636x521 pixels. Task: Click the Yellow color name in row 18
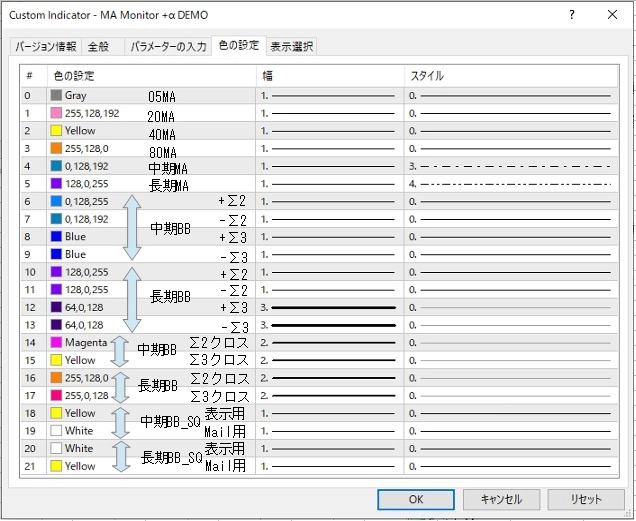click(x=80, y=413)
